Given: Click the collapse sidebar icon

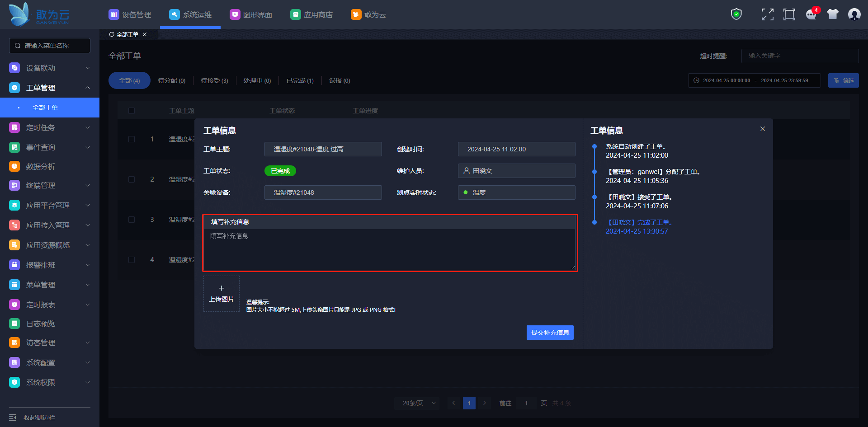Looking at the screenshot, I should click(13, 418).
